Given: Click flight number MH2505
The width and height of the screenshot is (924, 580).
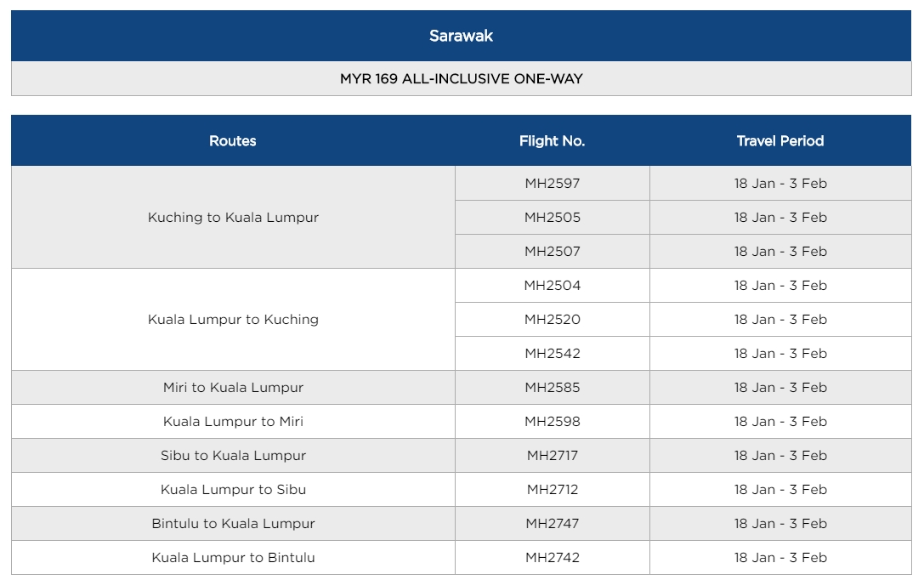Looking at the screenshot, I should [552, 218].
